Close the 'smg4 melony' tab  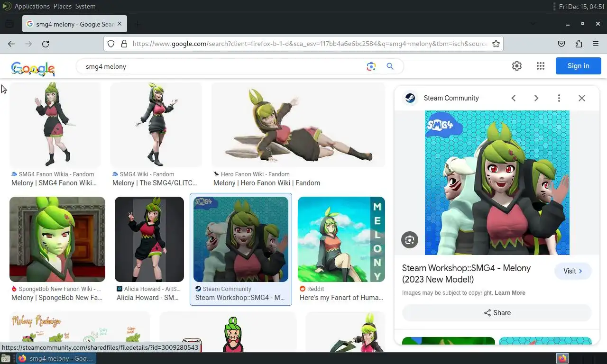click(120, 24)
